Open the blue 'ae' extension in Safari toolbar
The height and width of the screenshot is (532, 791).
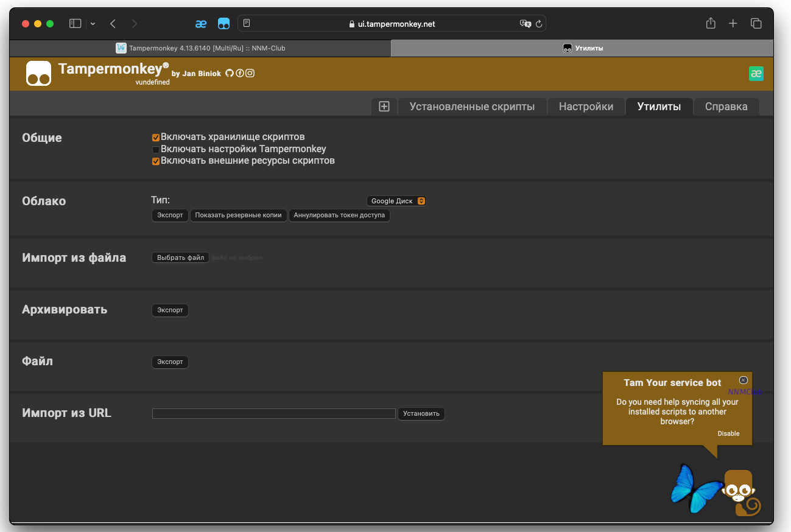[x=201, y=24]
